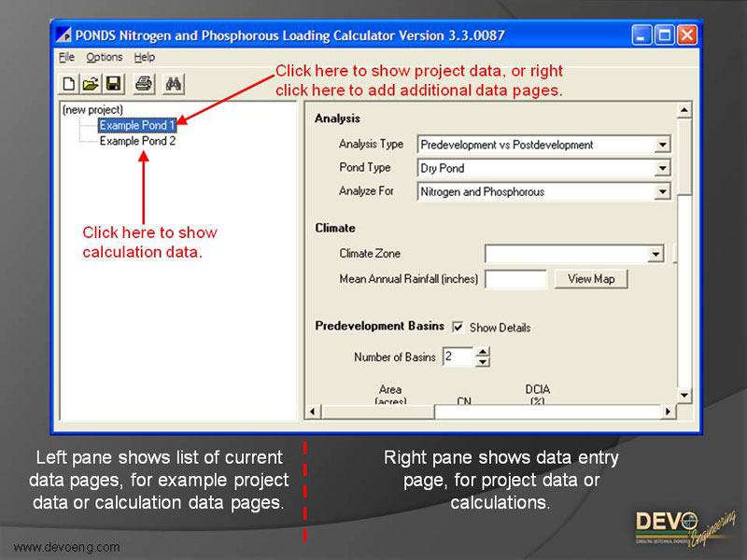
Task: Toggle the Show Details checkbox
Action: (458, 328)
